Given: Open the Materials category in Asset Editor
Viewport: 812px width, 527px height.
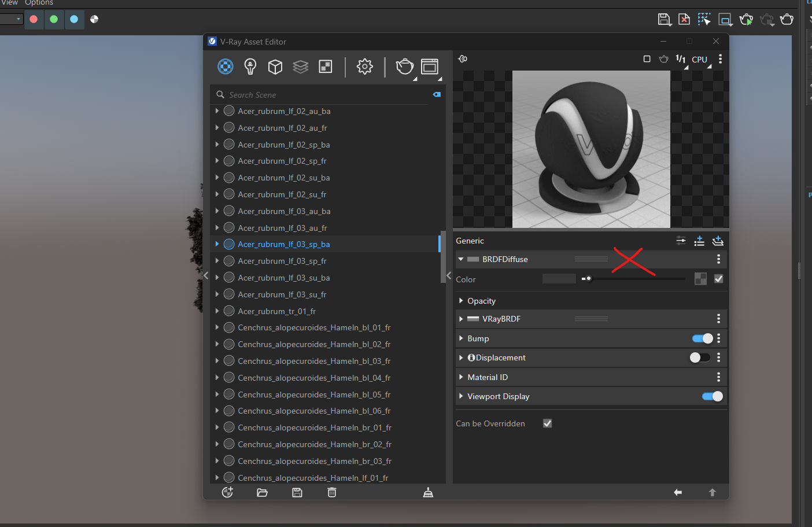Looking at the screenshot, I should coord(226,67).
